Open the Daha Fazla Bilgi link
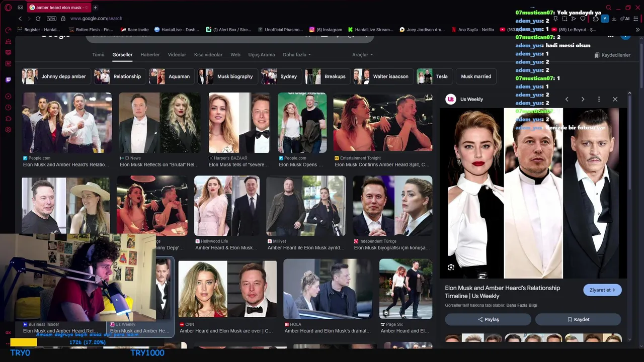 [522, 305]
